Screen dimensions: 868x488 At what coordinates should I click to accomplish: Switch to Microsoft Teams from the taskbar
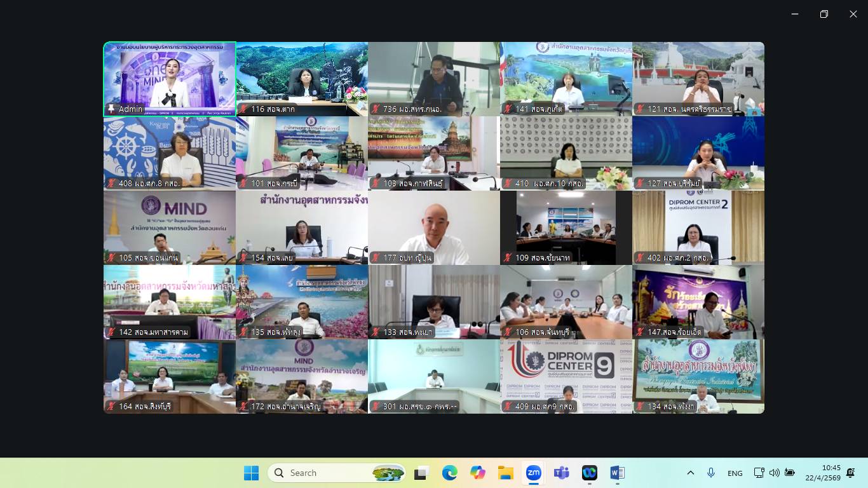pos(561,473)
